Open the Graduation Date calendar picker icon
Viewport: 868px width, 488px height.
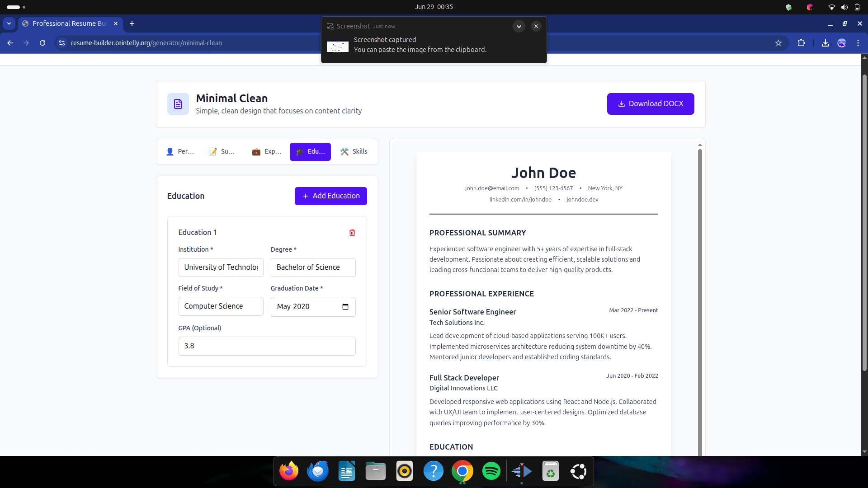[345, 307]
